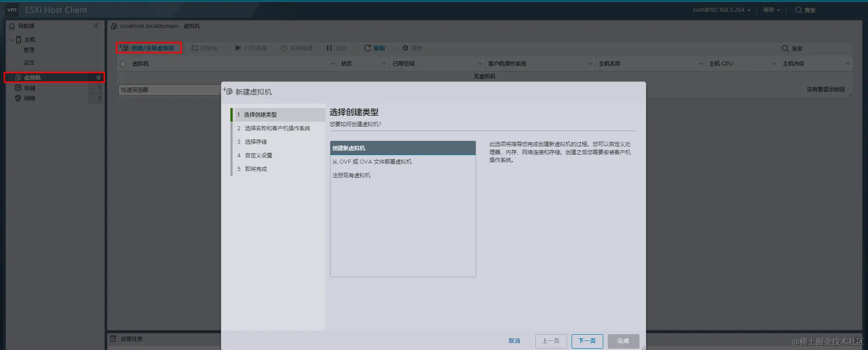Click the 完成 finish button
Image resolution: width=868 pixels, height=350 pixels.
623,341
